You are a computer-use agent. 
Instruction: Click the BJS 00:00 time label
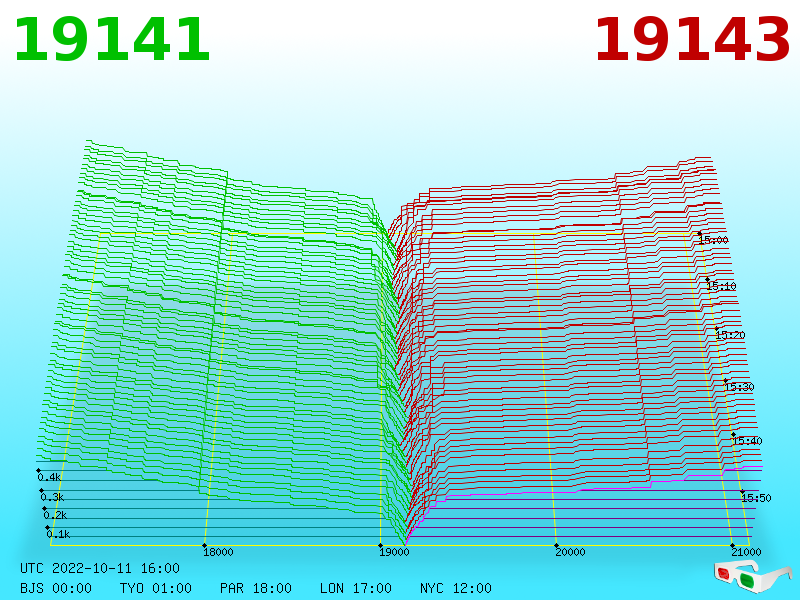pyautogui.click(x=56, y=588)
